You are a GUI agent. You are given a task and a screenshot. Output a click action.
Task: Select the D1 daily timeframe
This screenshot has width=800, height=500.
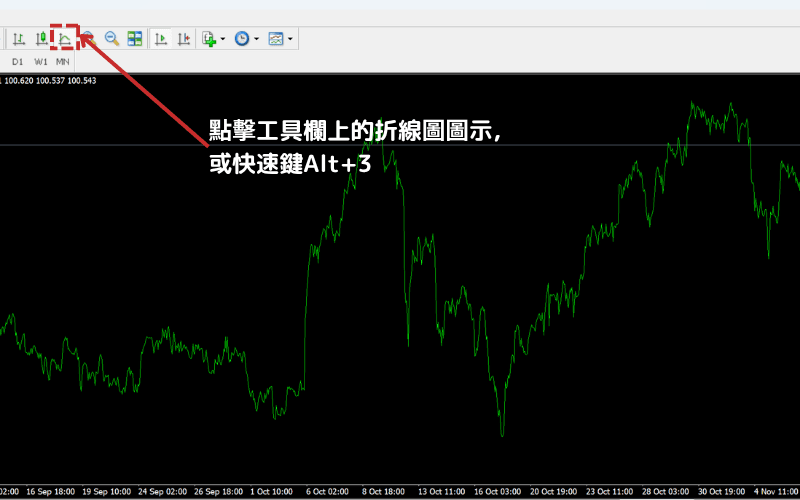pos(18,62)
